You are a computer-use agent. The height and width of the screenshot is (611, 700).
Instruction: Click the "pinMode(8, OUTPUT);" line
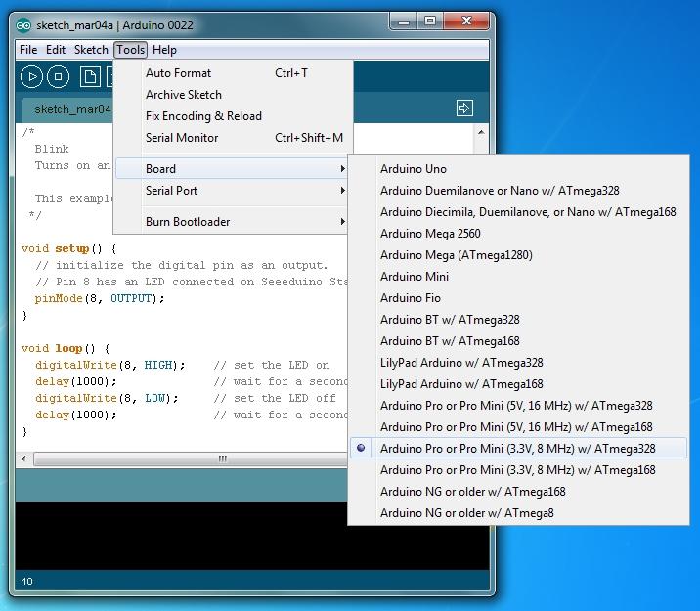(x=100, y=298)
